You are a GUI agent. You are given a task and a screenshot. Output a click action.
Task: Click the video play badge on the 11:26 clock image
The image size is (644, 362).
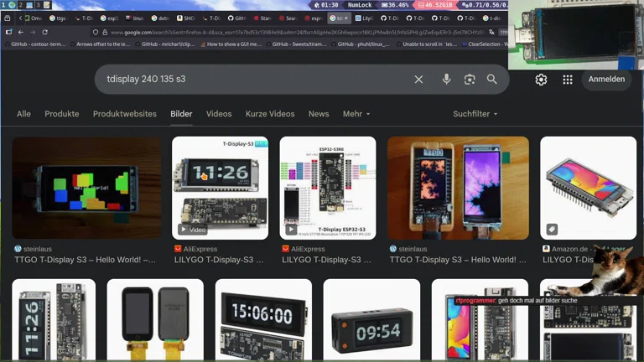[x=193, y=230]
